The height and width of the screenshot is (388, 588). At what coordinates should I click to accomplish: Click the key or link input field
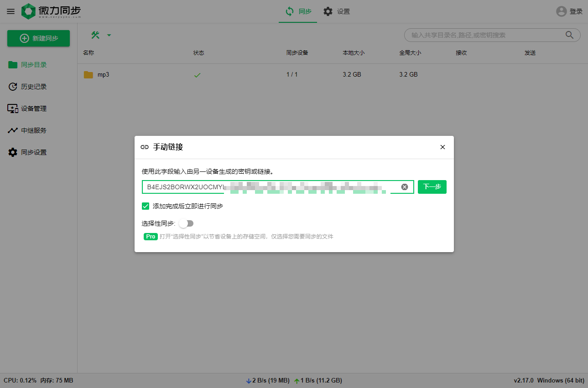point(278,187)
